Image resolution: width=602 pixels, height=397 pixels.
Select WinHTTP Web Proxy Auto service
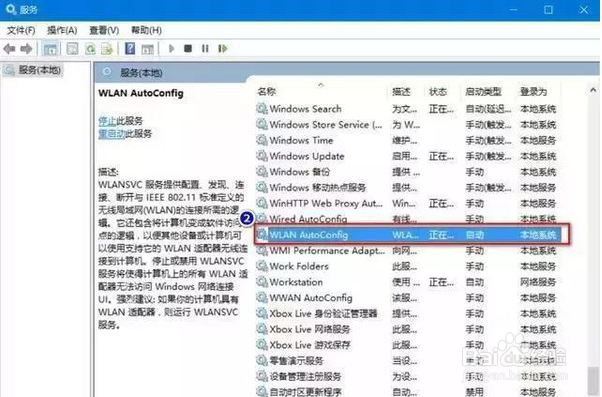[x=407, y=203]
